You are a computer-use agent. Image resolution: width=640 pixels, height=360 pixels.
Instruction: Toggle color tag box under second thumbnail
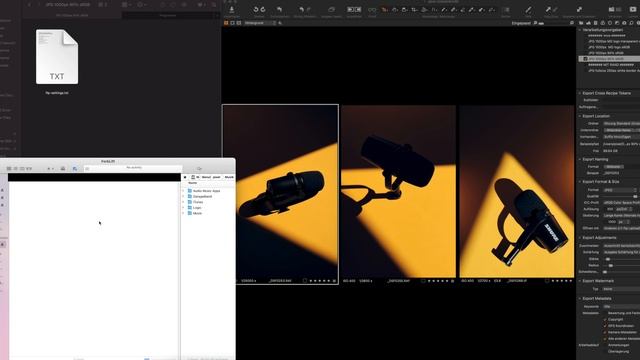click(x=423, y=281)
